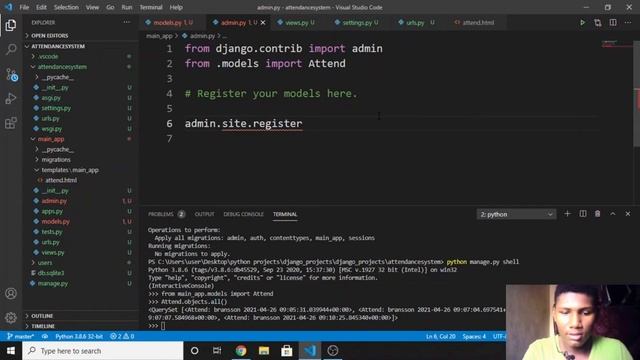Show the Debug Console panel tab
Screen dimensions: 640x360
pos(243,214)
